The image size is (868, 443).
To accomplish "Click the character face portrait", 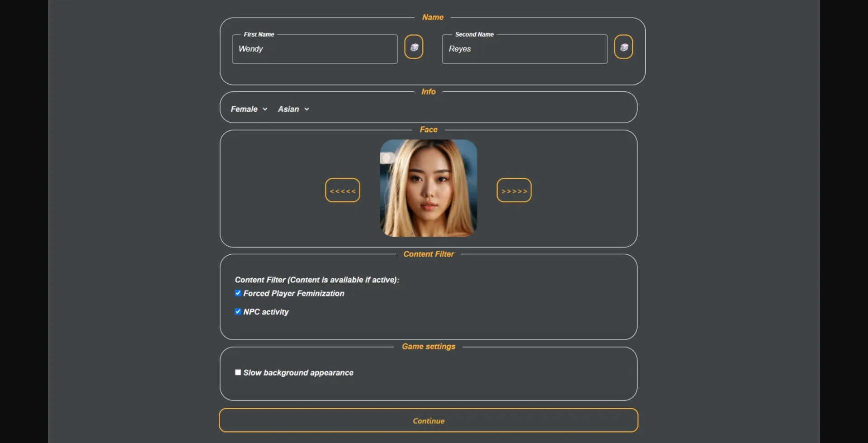I will click(428, 188).
